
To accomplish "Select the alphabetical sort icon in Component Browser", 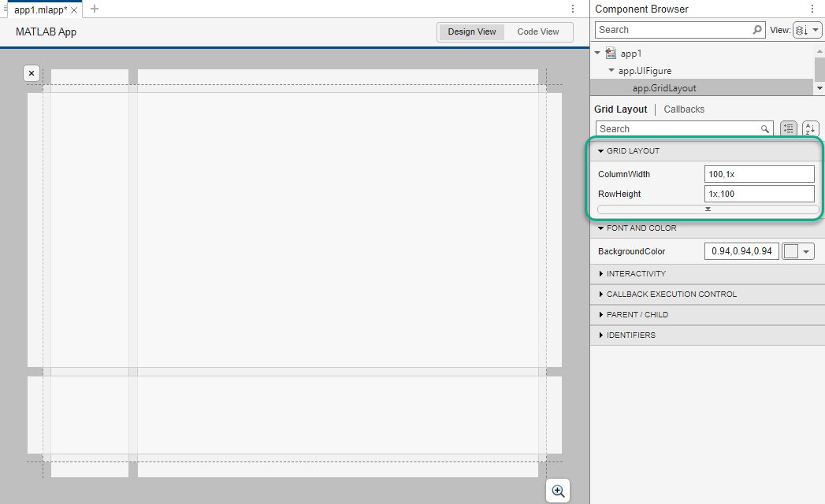I will 810,128.
